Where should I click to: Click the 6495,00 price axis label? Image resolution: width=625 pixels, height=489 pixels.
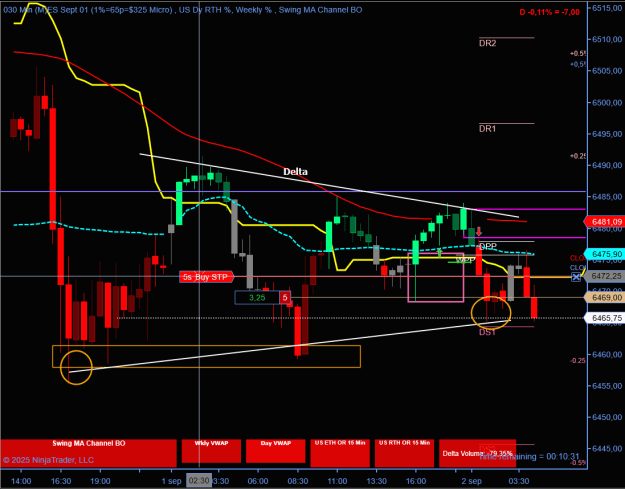coord(607,134)
